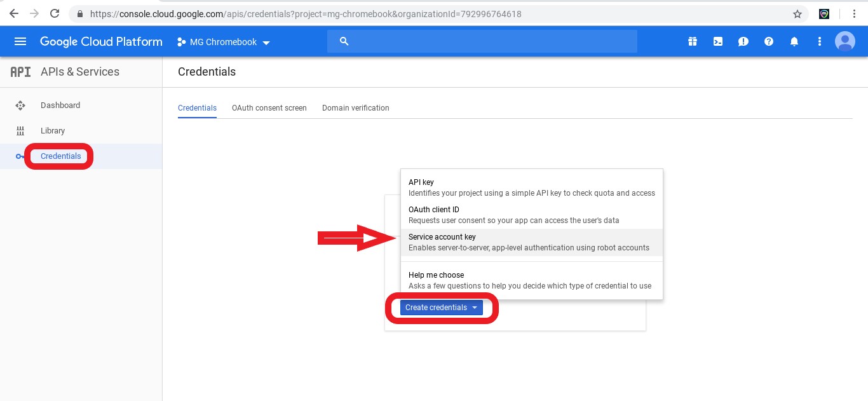This screenshot has width=868, height=401.
Task: Open the browser extension shield icon
Action: [824, 13]
